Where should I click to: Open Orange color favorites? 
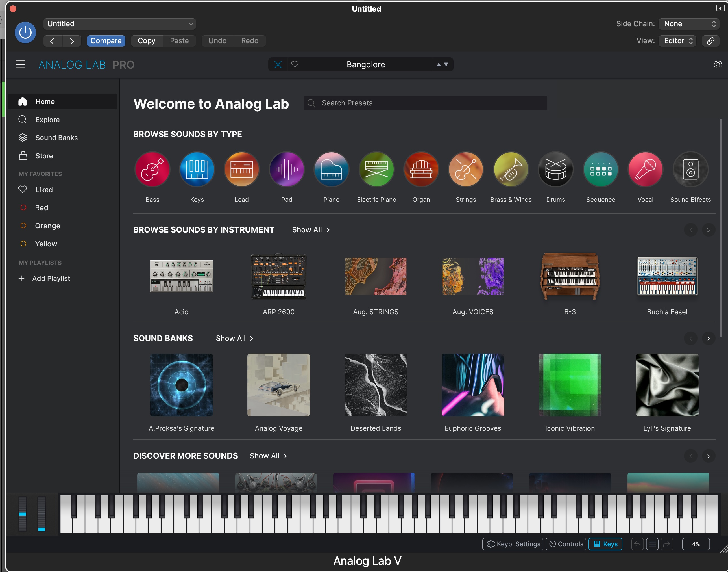tap(63, 226)
